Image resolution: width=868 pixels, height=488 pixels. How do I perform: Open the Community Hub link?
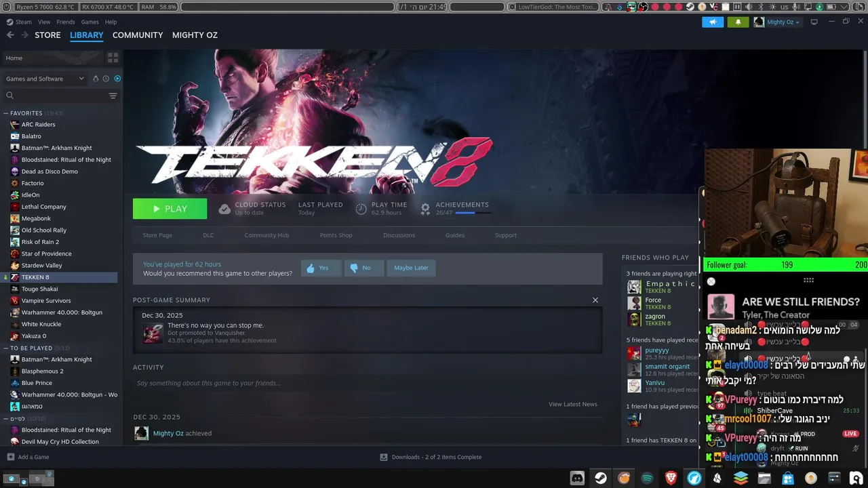267,235
